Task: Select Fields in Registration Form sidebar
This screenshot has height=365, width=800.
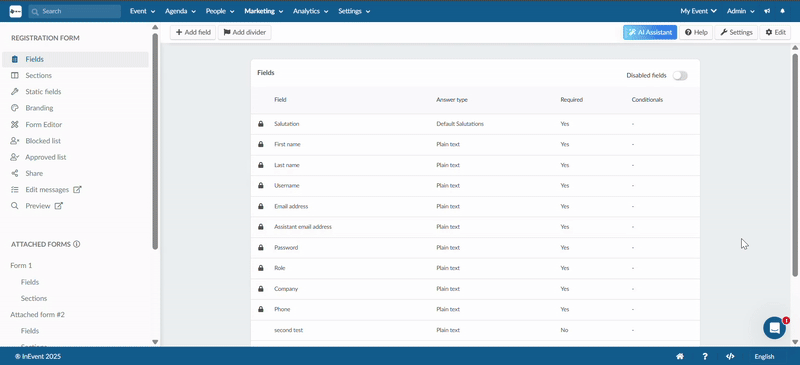Action: pyautogui.click(x=76, y=59)
